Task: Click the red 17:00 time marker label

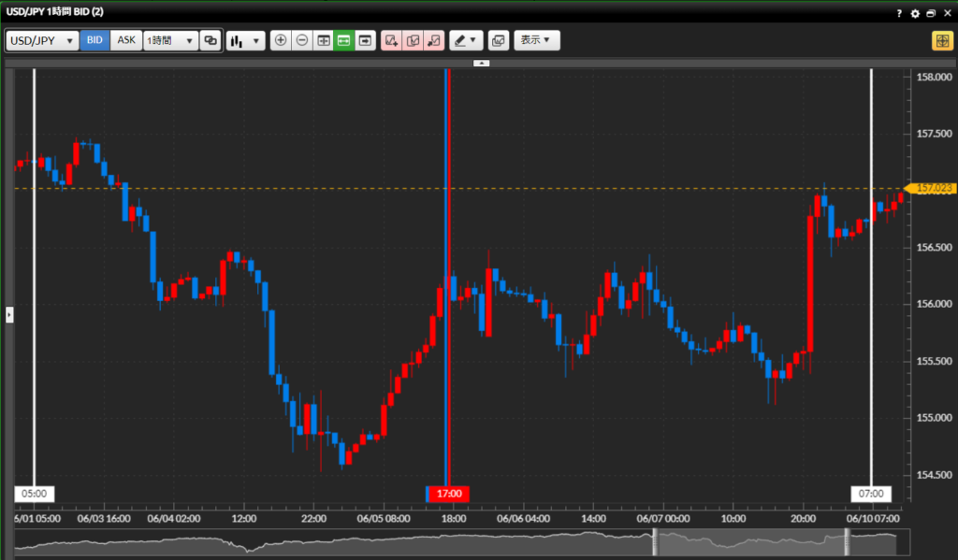Action: [448, 494]
